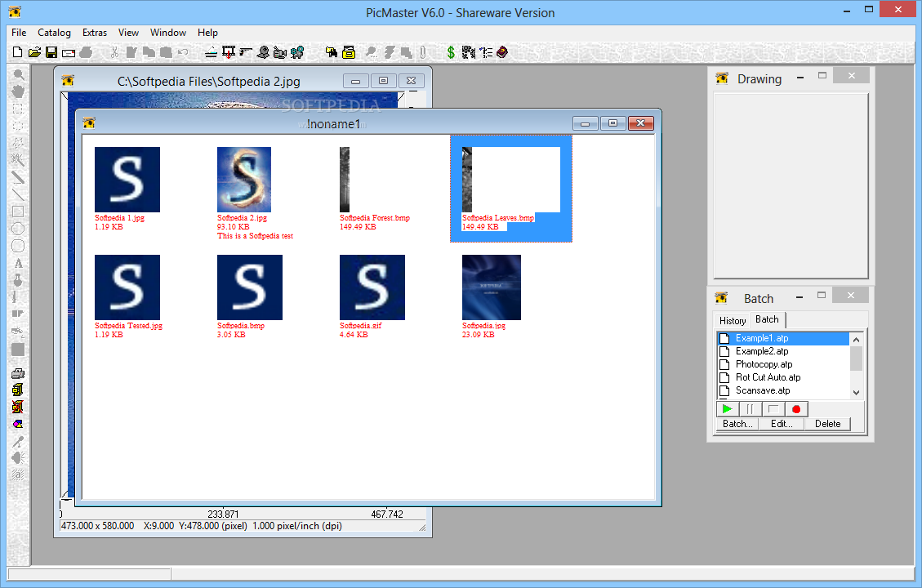
Task: Open the Window menu
Action: (168, 33)
